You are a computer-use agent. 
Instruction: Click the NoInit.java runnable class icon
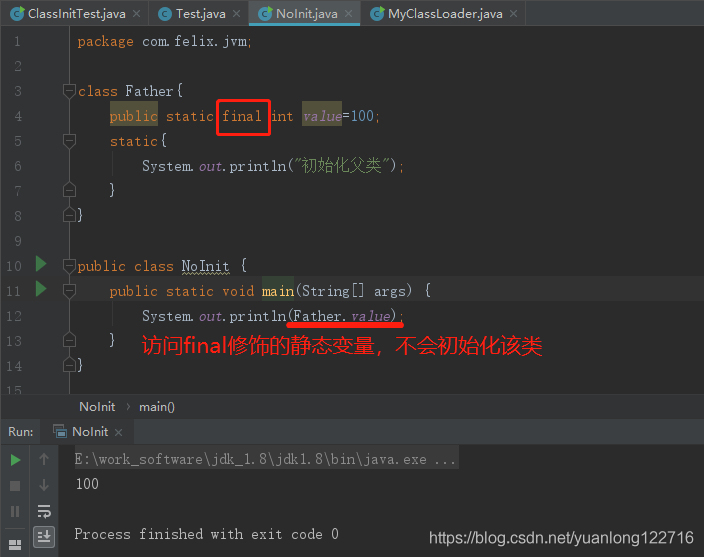(265, 14)
